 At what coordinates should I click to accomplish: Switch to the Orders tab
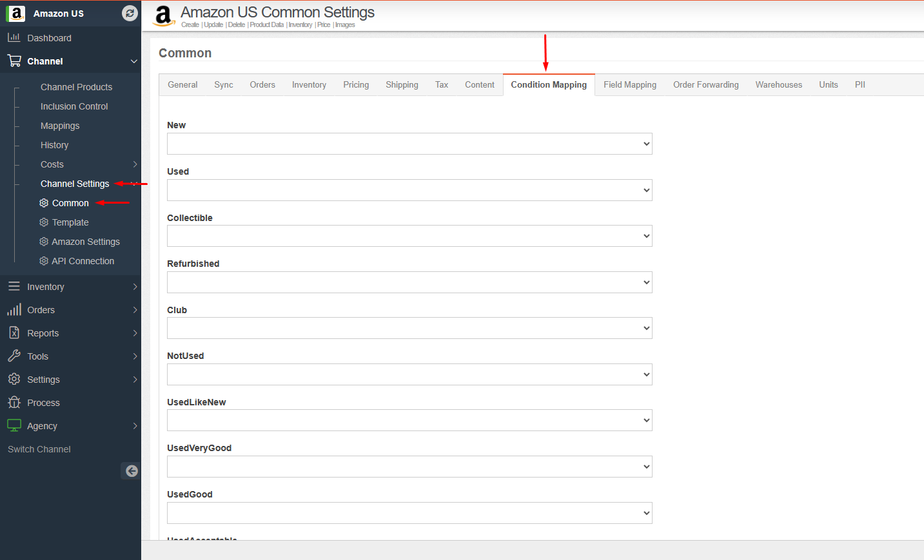[x=262, y=84]
